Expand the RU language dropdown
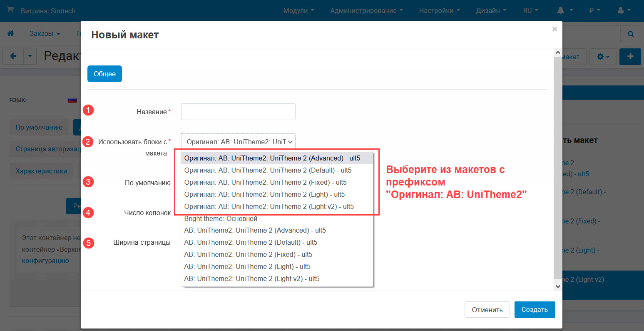The image size is (644, 331). tap(531, 10)
